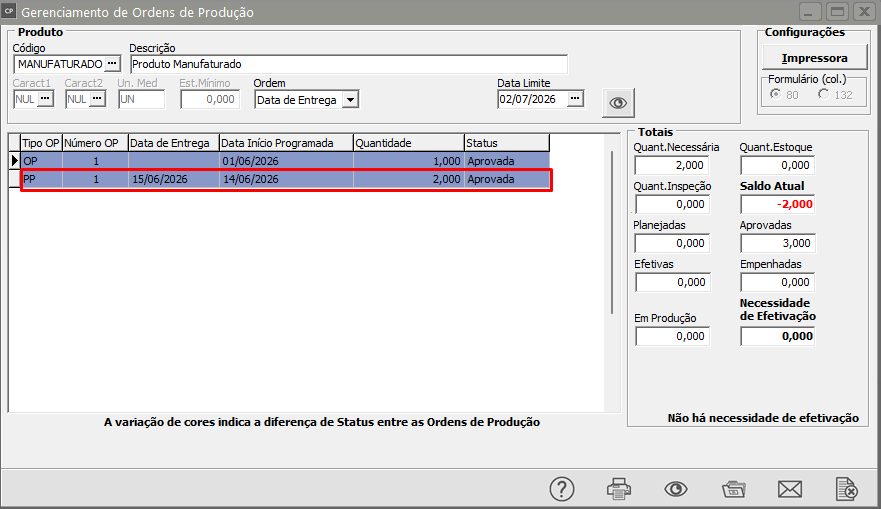Select the 132 columns radio option
The image size is (881, 509).
click(x=823, y=94)
